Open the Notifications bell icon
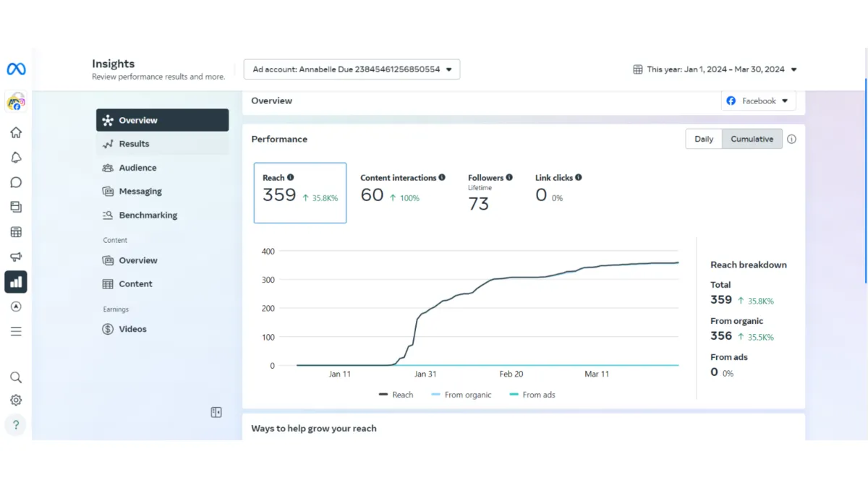The height and width of the screenshot is (488, 868). (16, 158)
